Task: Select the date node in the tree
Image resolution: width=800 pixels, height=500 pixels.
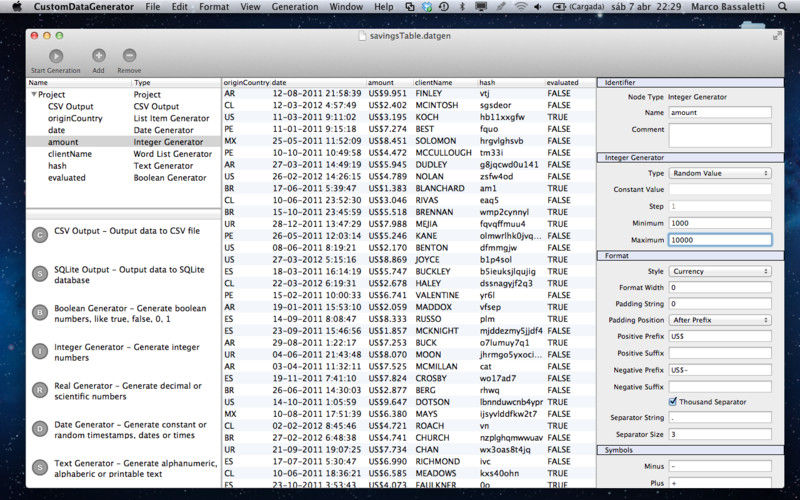Action: click(x=123, y=130)
